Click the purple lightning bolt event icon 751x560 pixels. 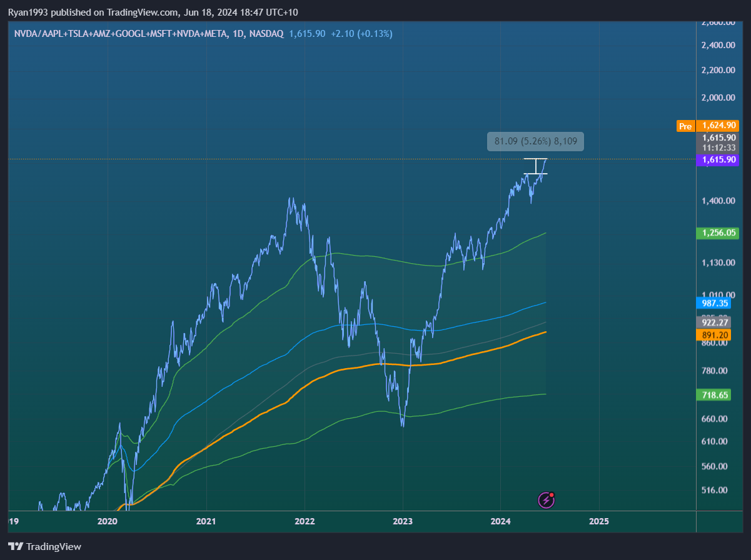546,499
